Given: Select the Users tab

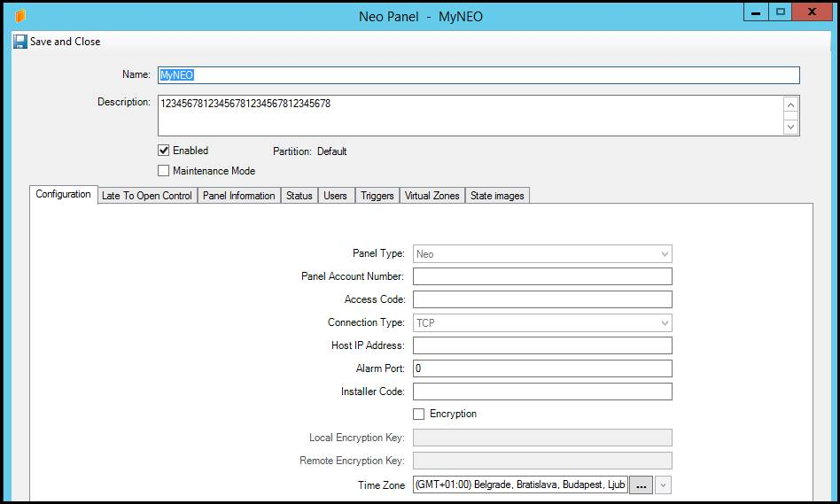Looking at the screenshot, I should pyautogui.click(x=335, y=196).
